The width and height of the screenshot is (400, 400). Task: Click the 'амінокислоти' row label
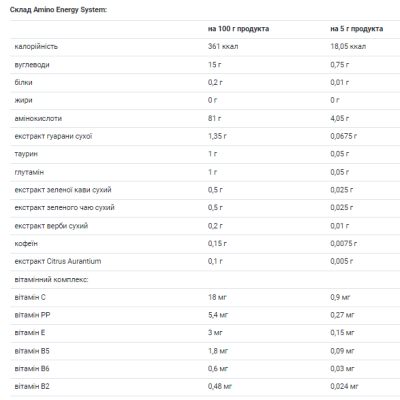click(38, 118)
